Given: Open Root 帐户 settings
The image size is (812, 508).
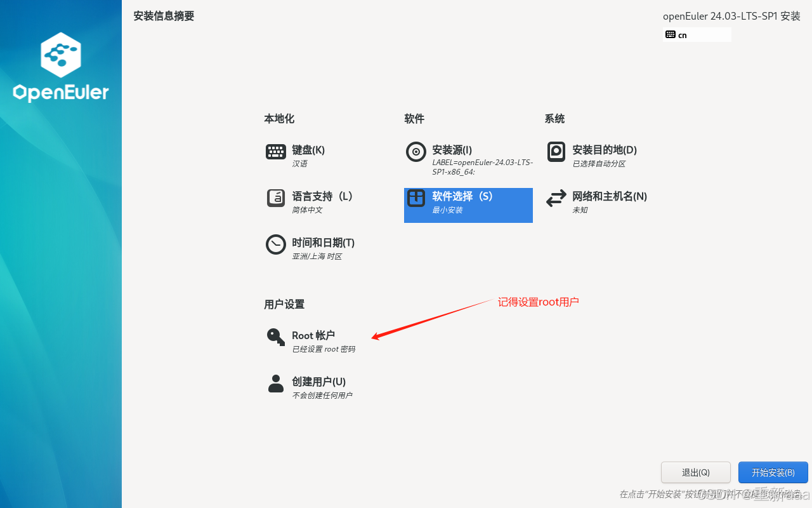Looking at the screenshot, I should pos(313,335).
